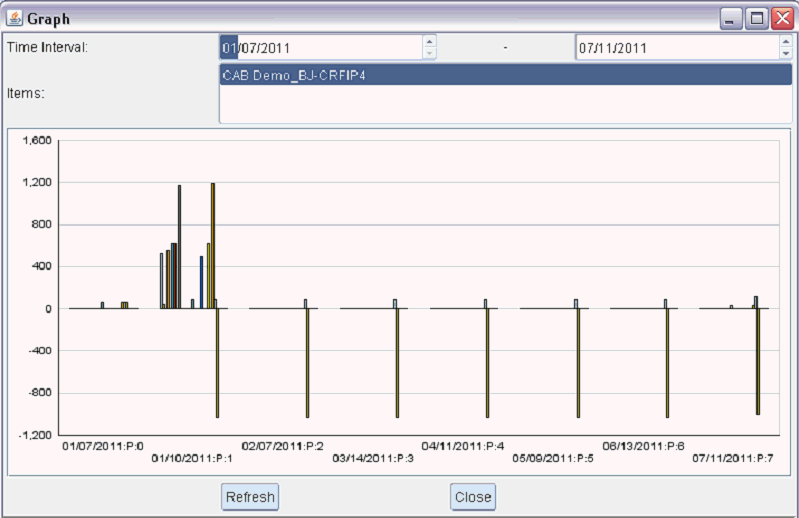
Task: Click the Java icon in the Graph title bar
Action: (x=14, y=18)
